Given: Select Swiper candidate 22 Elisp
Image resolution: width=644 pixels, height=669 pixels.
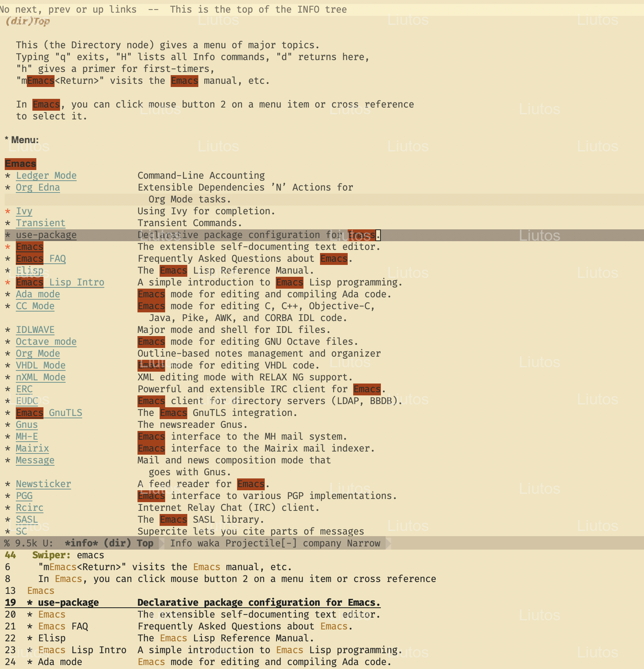Looking at the screenshot, I should pyautogui.click(x=322, y=638).
